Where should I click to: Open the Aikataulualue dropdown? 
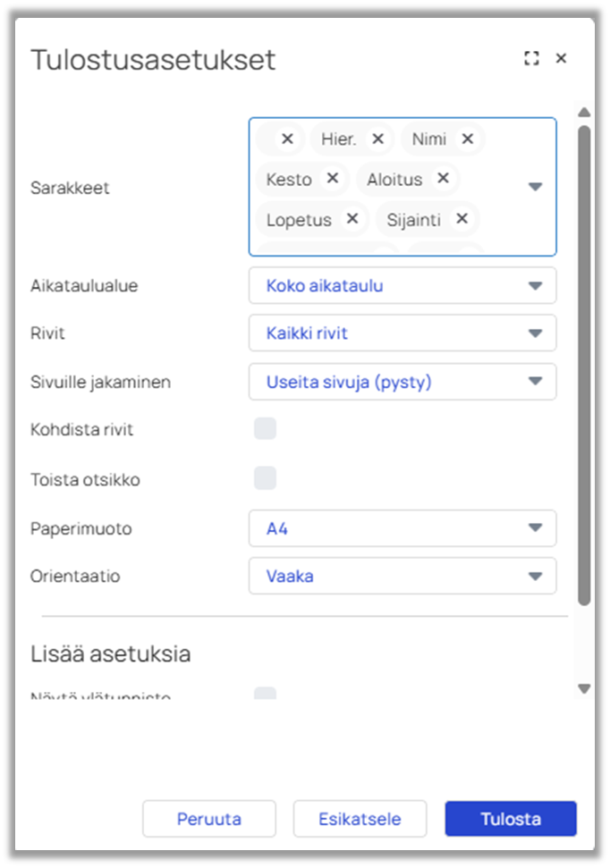pyautogui.click(x=402, y=286)
